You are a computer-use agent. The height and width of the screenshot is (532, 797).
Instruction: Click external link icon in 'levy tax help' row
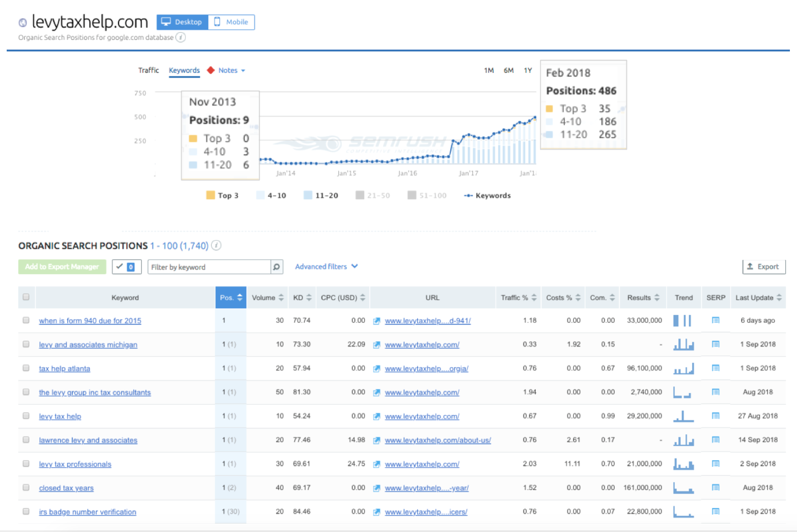[x=377, y=416]
